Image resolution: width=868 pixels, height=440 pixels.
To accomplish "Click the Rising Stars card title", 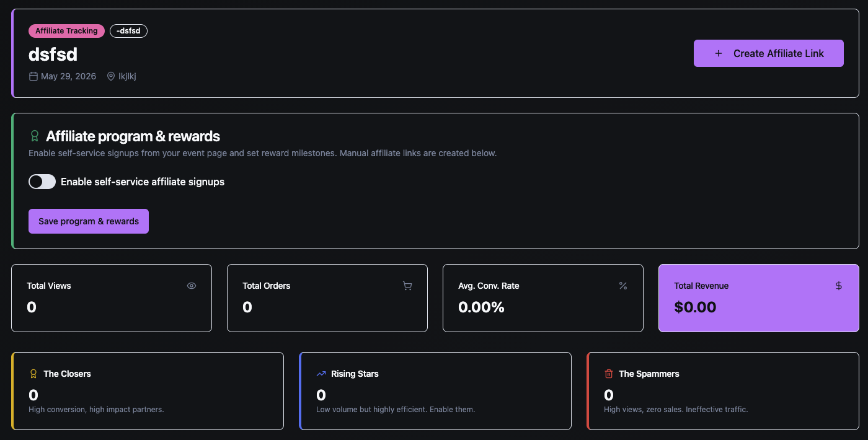I will [x=355, y=374].
